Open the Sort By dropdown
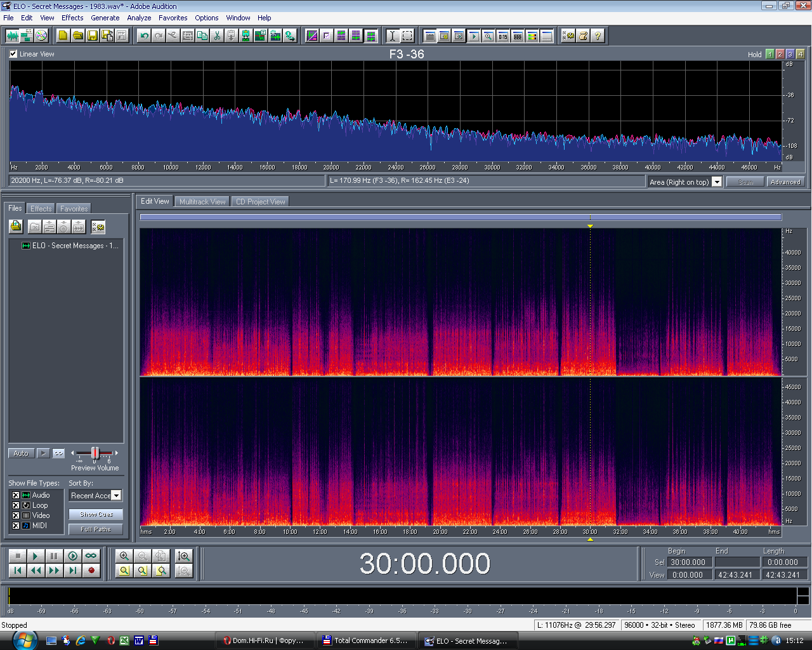The height and width of the screenshot is (650, 812). [116, 496]
